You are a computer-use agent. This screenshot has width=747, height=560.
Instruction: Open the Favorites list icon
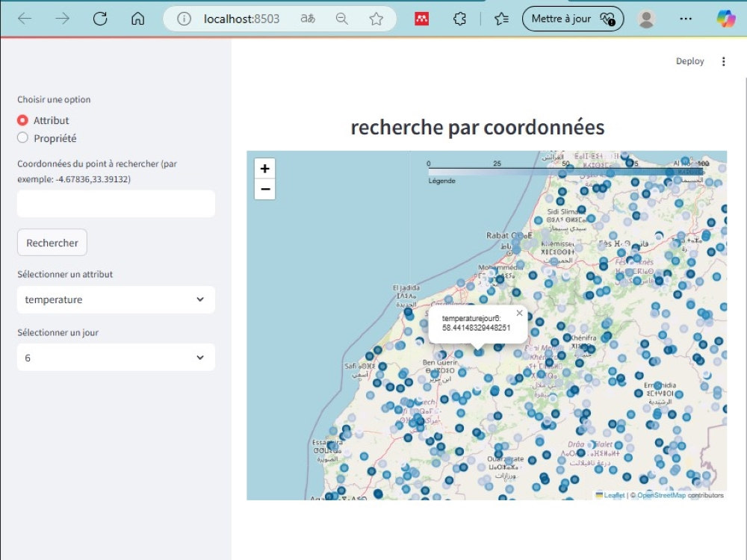click(x=501, y=19)
